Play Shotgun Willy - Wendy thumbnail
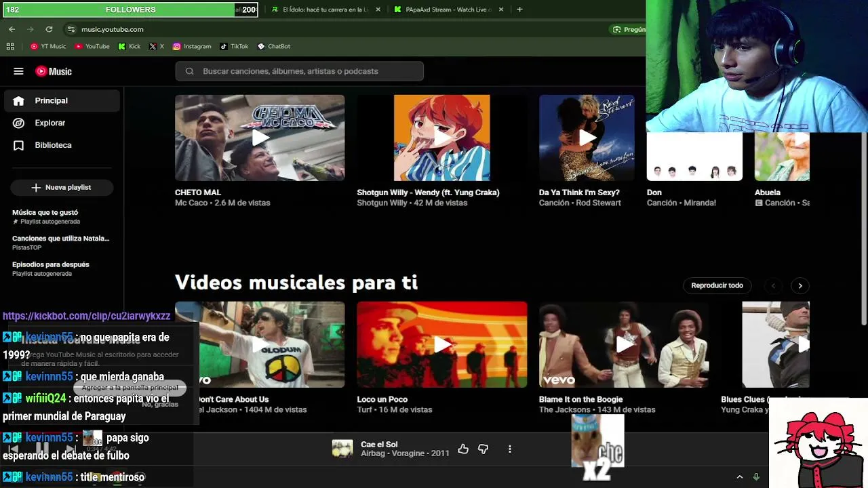 tap(441, 138)
